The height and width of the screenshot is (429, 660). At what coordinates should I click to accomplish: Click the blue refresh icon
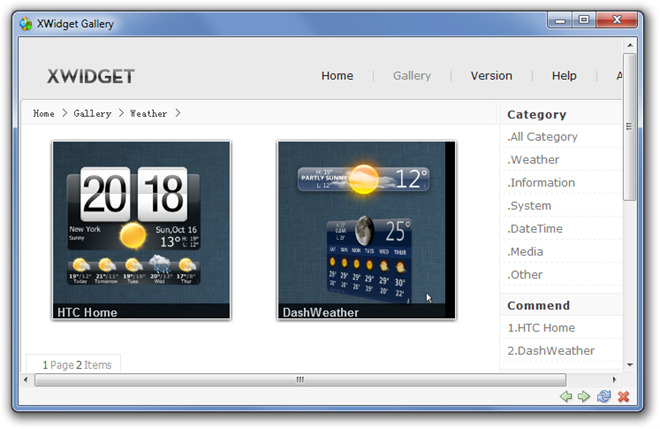(604, 397)
